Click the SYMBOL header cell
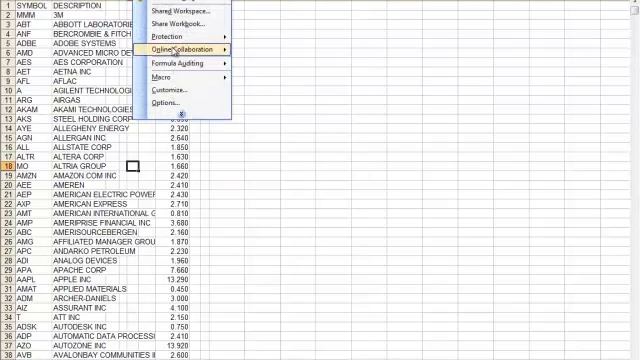640x360 pixels. coord(33,6)
